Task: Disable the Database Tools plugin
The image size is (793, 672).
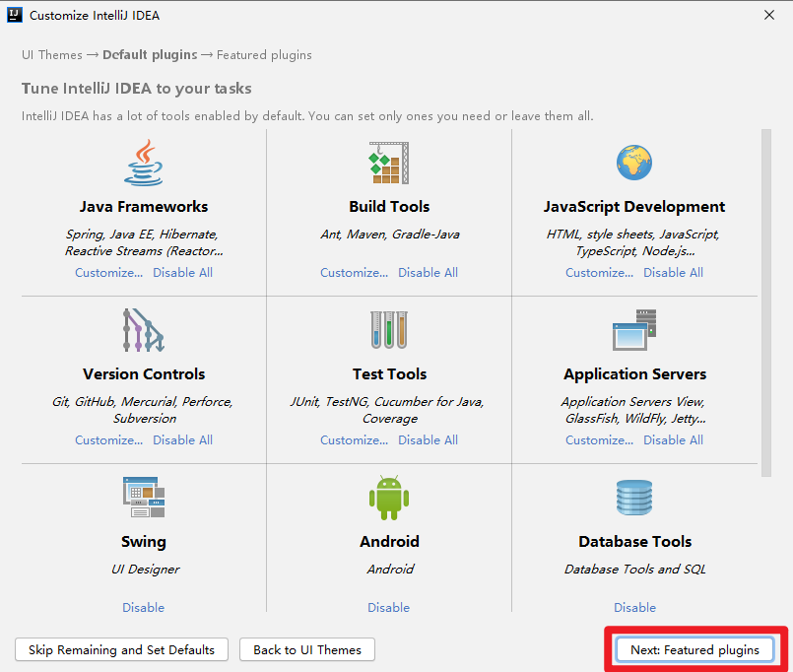Action: pos(634,607)
